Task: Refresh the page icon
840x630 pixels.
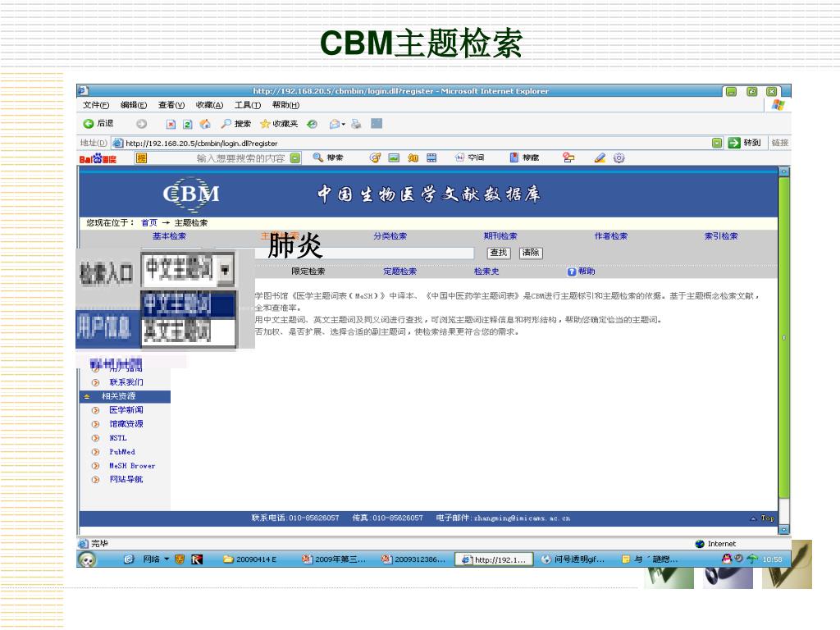Action: [188, 125]
